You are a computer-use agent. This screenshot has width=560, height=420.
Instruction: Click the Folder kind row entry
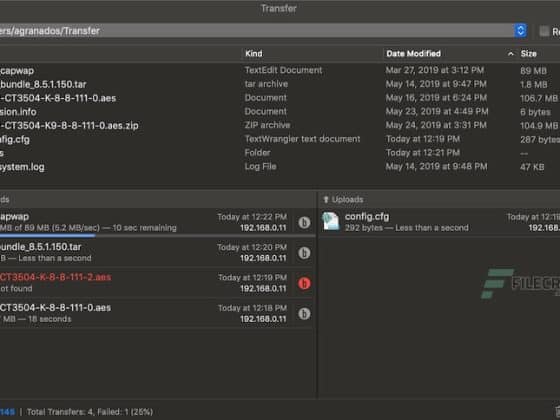(x=257, y=152)
